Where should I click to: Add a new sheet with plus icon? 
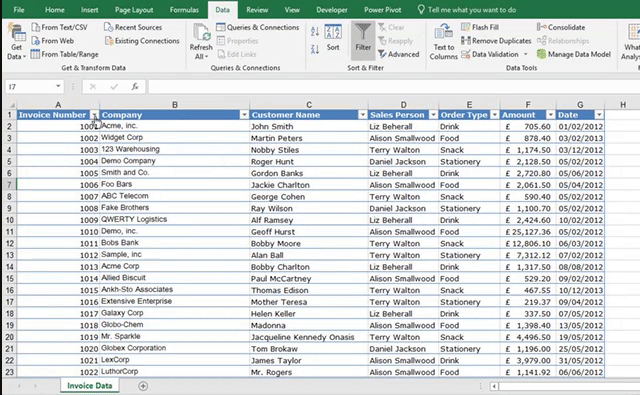click(x=143, y=386)
